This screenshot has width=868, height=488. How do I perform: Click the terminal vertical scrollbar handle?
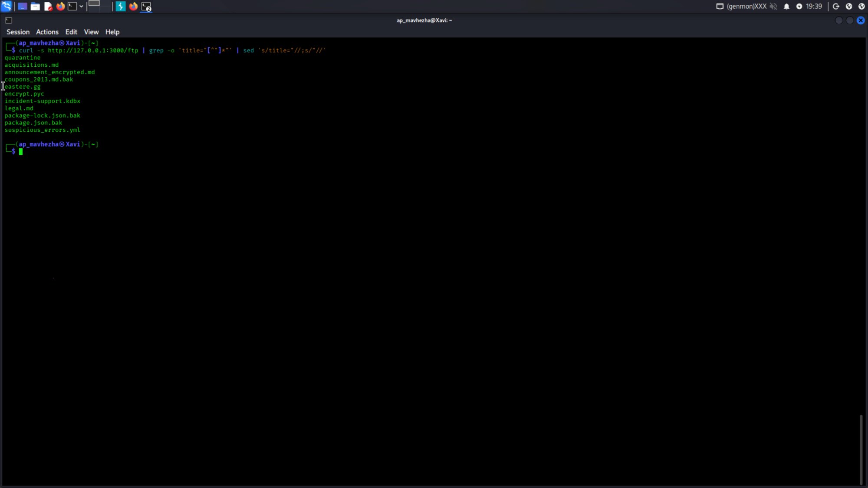click(x=861, y=449)
